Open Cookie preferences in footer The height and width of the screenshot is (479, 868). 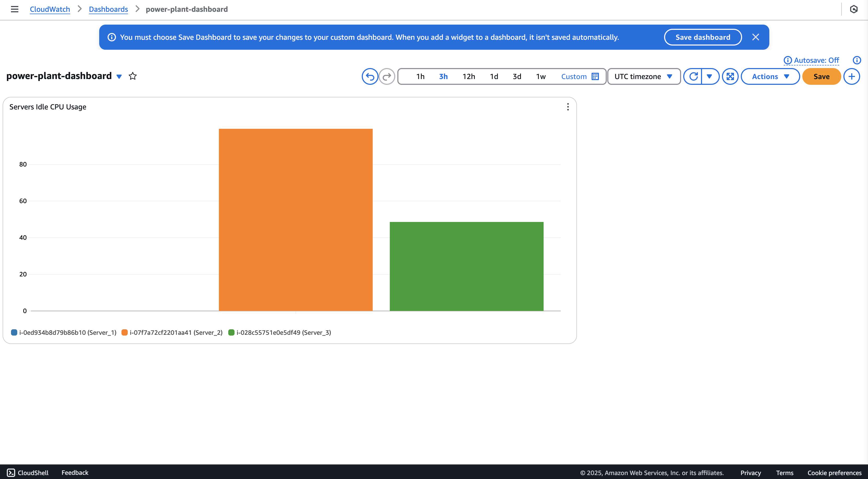[x=834, y=473]
